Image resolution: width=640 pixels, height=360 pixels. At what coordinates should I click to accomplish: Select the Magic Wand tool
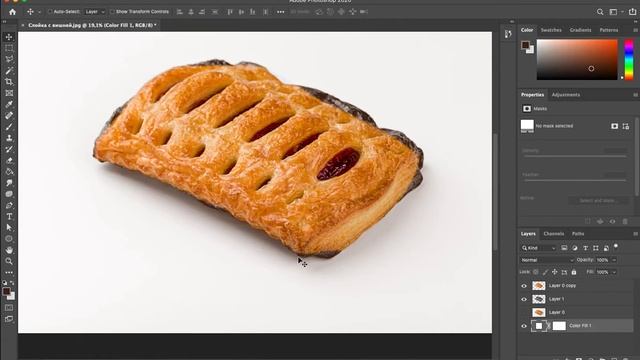pyautogui.click(x=9, y=71)
